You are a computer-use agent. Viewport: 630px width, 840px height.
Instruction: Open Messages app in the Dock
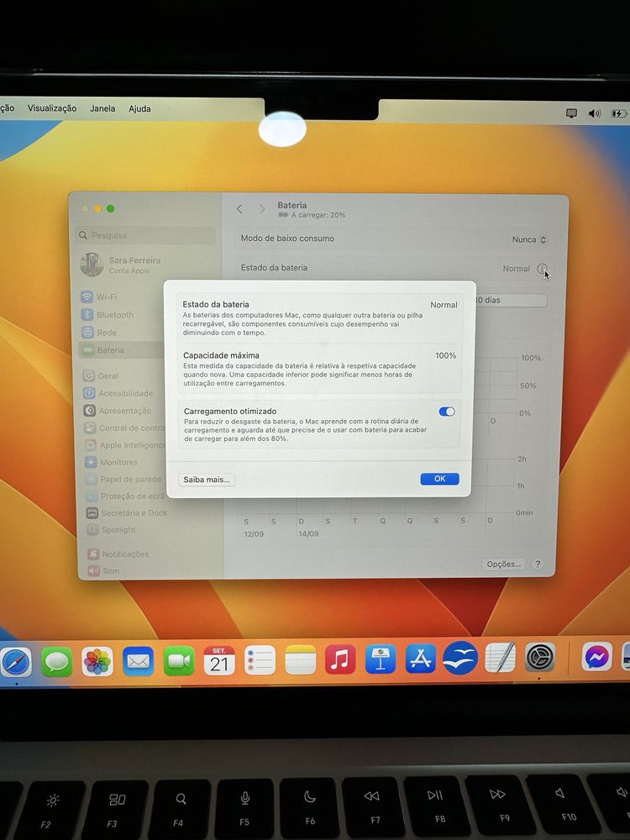57,662
